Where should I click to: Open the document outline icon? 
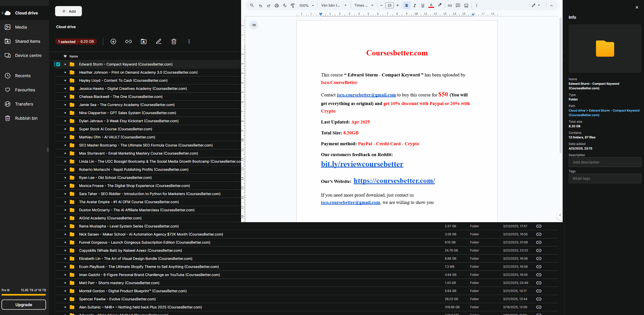coord(254,25)
